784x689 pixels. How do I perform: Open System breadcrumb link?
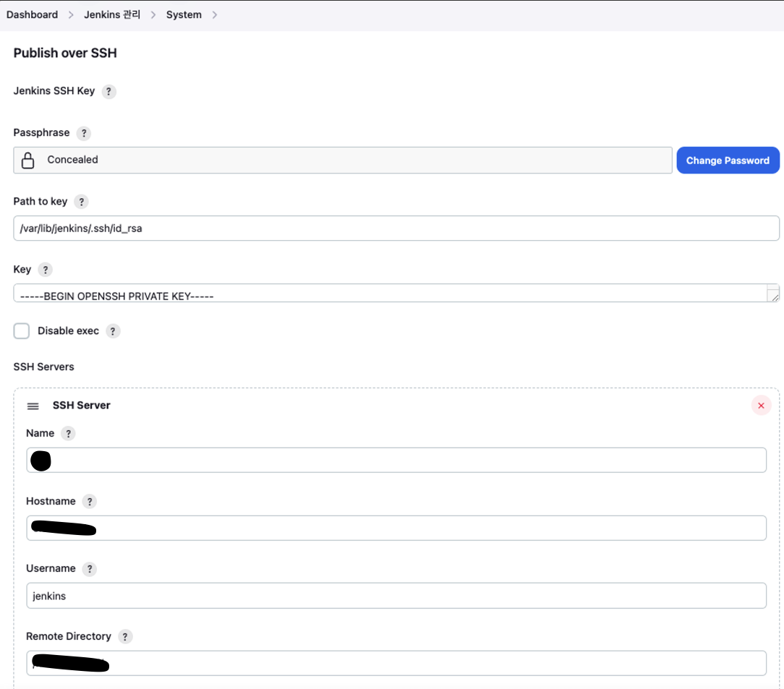click(x=184, y=15)
